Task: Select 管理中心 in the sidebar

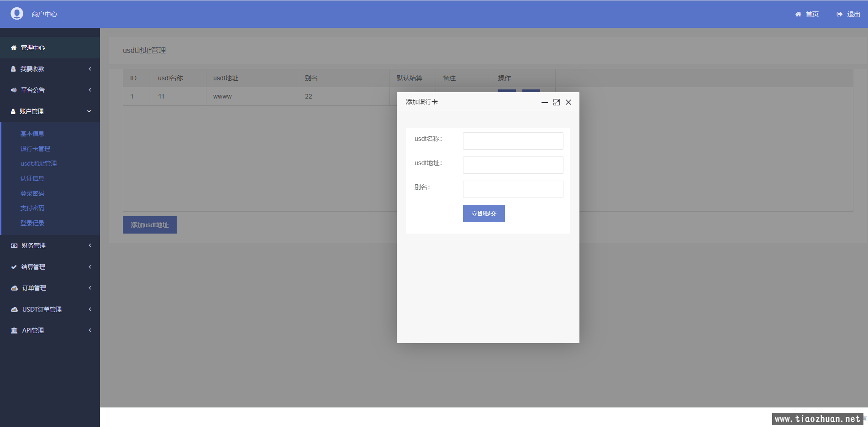Action: [x=32, y=47]
